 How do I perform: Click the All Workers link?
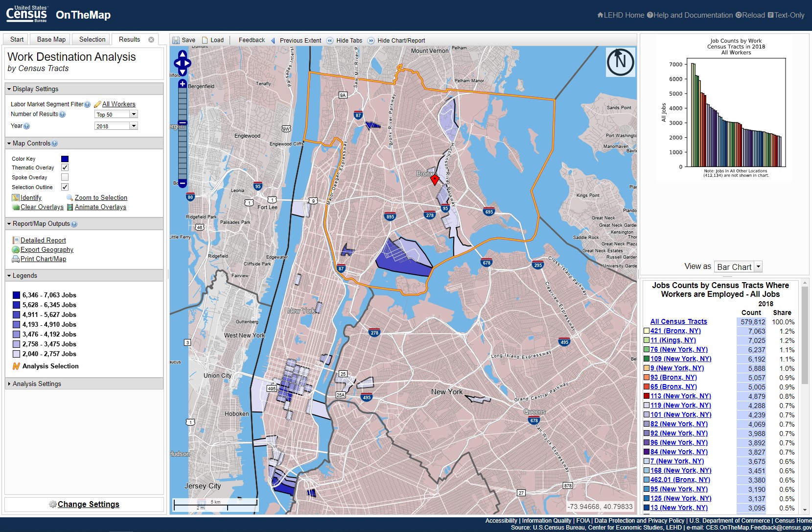click(119, 104)
